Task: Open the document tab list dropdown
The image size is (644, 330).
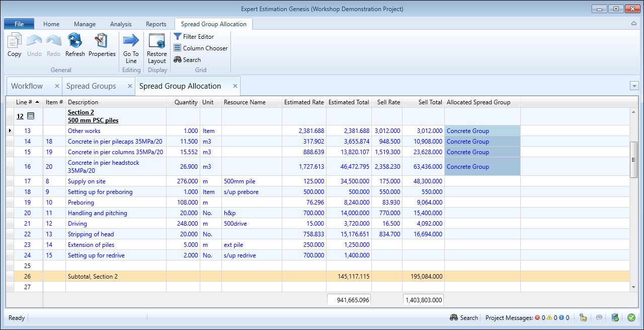Action: [x=634, y=86]
